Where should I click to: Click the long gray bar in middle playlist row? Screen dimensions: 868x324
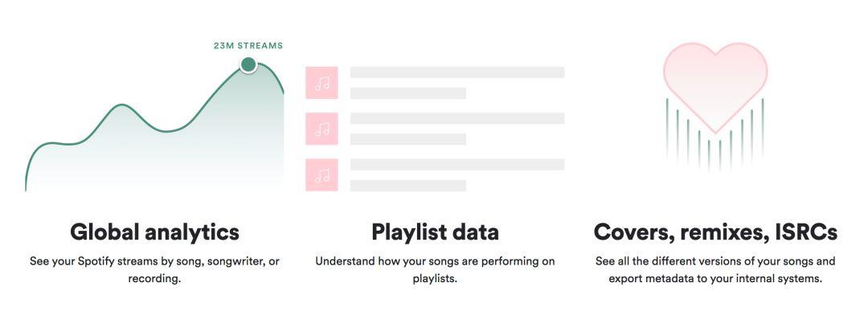point(457,118)
